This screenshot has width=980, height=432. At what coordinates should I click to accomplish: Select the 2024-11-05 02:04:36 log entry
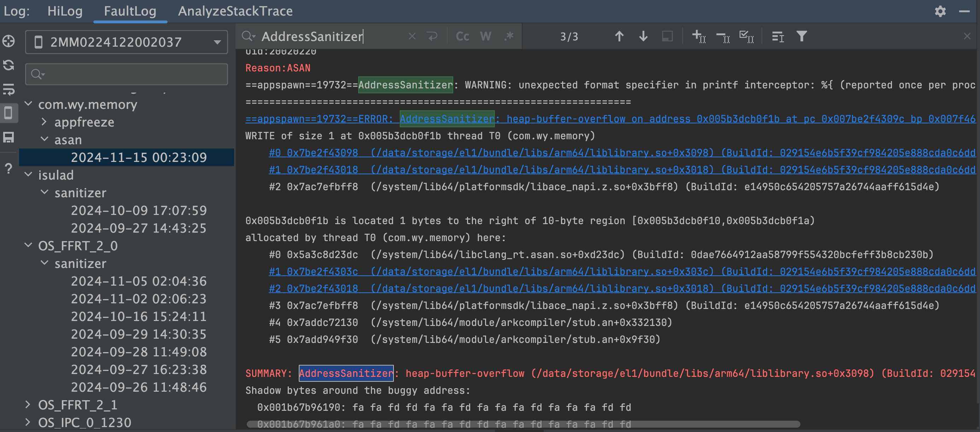coord(139,281)
